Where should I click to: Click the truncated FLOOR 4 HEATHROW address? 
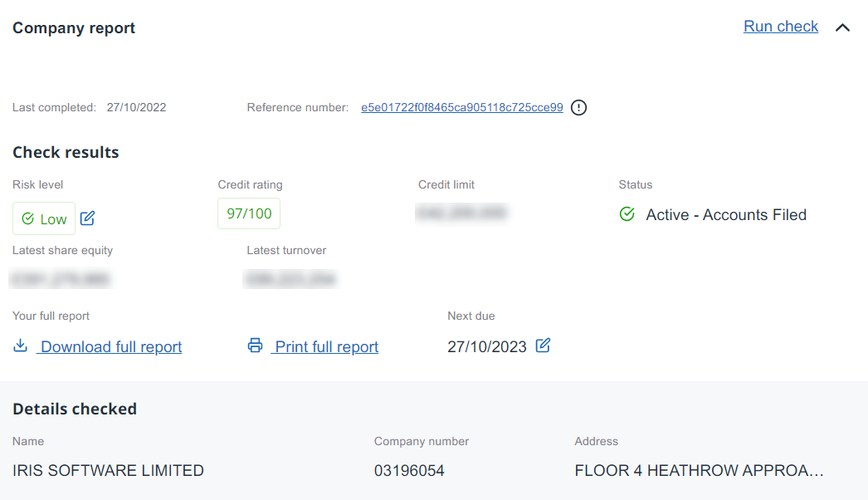(x=699, y=471)
